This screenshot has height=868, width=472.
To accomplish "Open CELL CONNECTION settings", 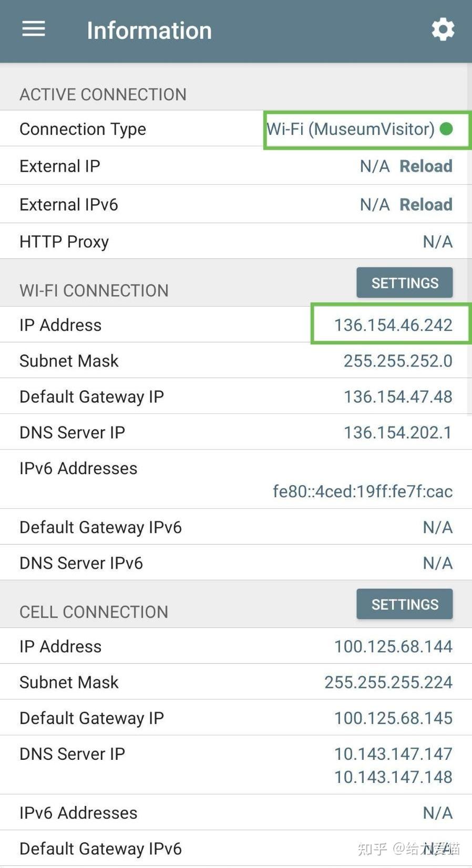I will [404, 604].
